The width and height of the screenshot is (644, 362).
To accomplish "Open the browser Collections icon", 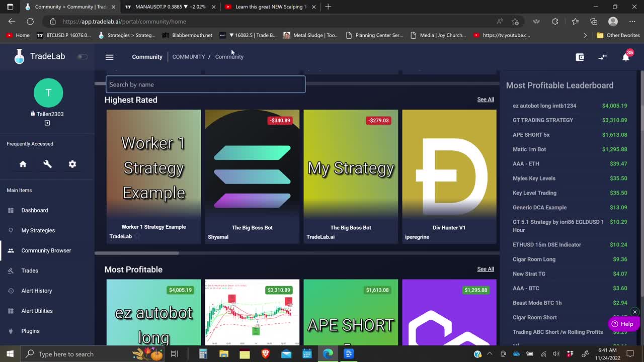I will (x=594, y=22).
